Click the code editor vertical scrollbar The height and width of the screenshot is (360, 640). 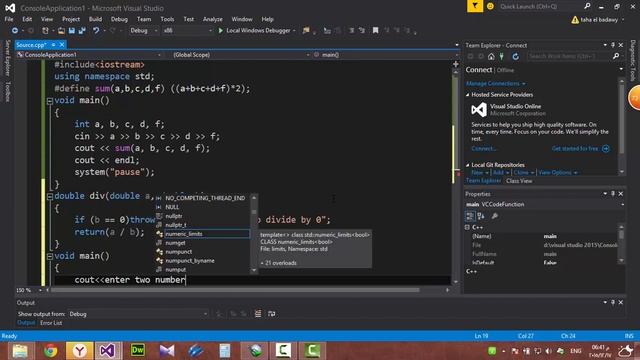click(x=456, y=176)
